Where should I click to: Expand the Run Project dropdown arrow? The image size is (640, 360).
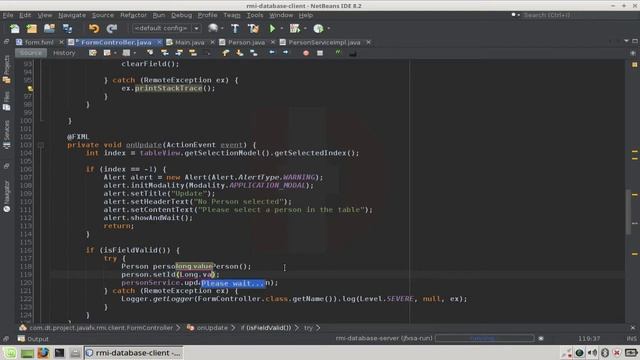coord(281,29)
